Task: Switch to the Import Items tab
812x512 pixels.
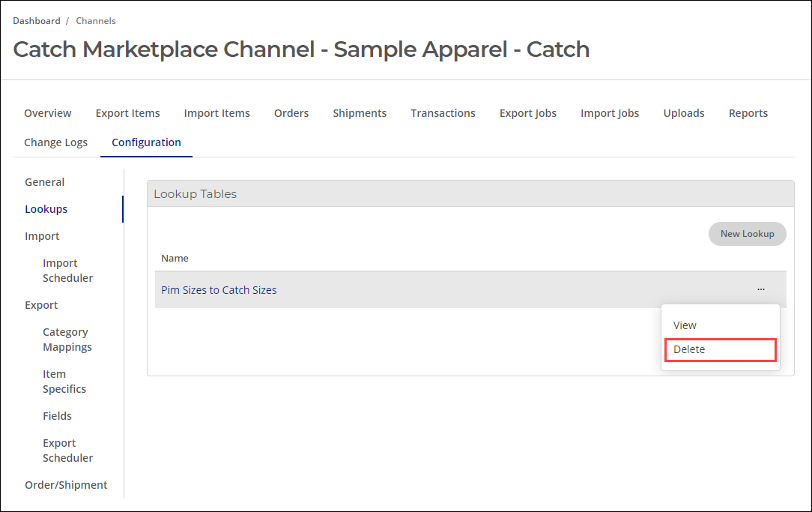Action: click(x=217, y=113)
